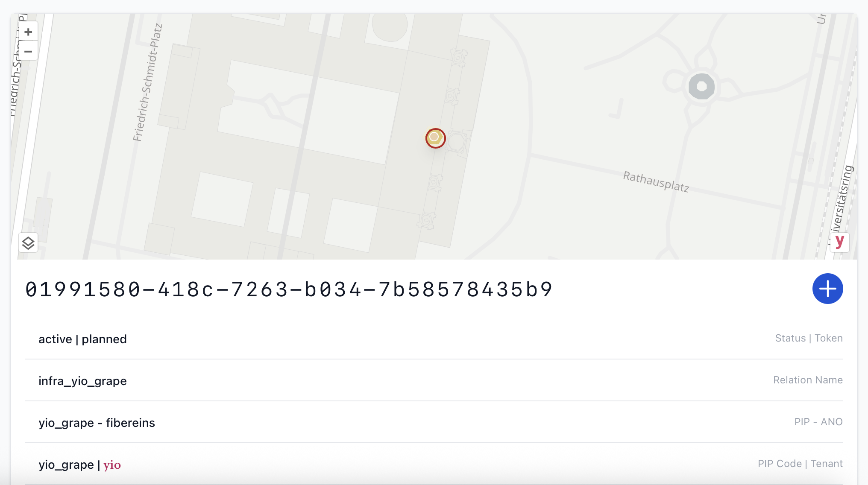Click the Friedrich-Schmidt-Platz street label

pos(147,82)
